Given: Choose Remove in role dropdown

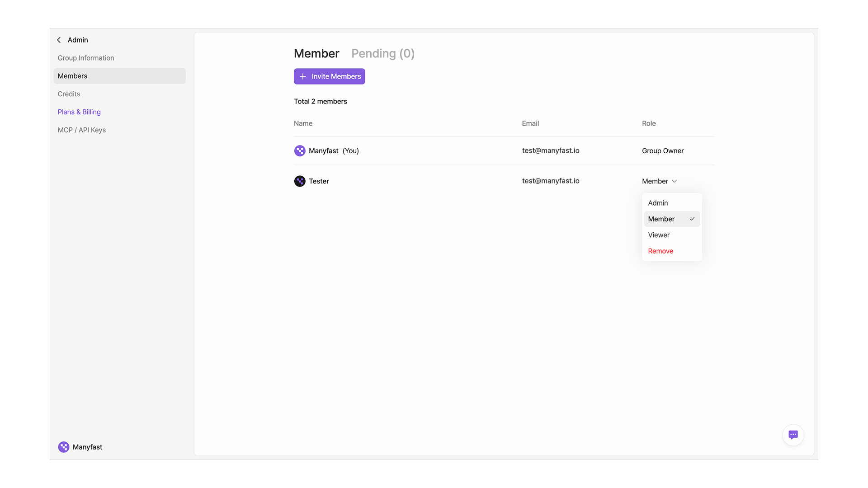Looking at the screenshot, I should (x=660, y=251).
